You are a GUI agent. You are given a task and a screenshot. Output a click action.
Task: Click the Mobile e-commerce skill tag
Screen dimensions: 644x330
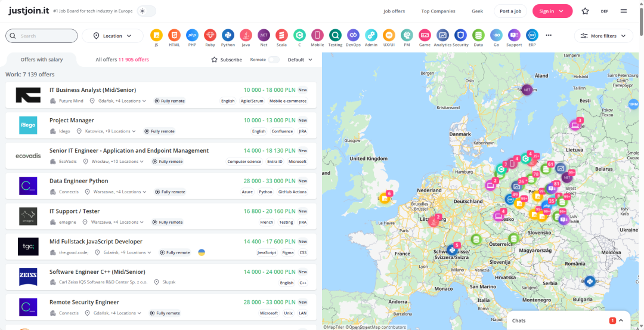[288, 101]
